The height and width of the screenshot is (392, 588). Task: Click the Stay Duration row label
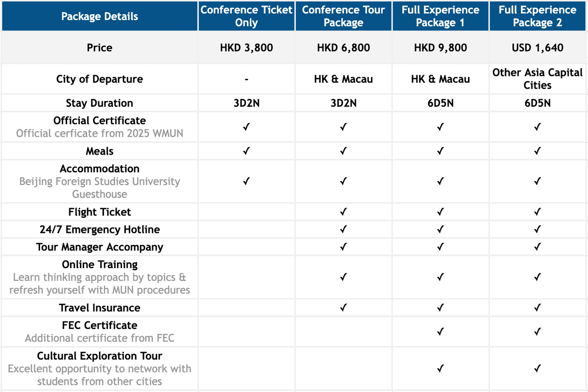[99, 103]
